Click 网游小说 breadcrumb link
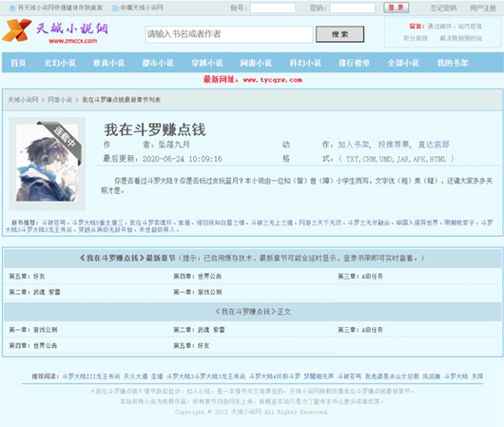 click(x=60, y=100)
